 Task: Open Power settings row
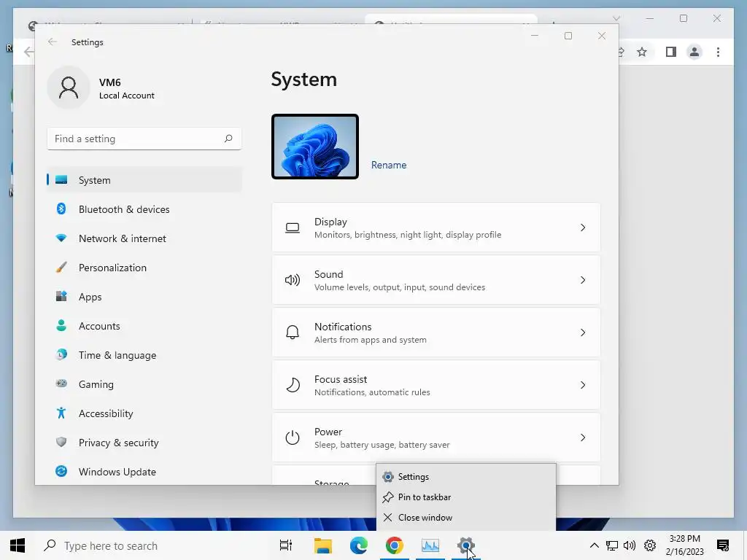pyautogui.click(x=436, y=437)
